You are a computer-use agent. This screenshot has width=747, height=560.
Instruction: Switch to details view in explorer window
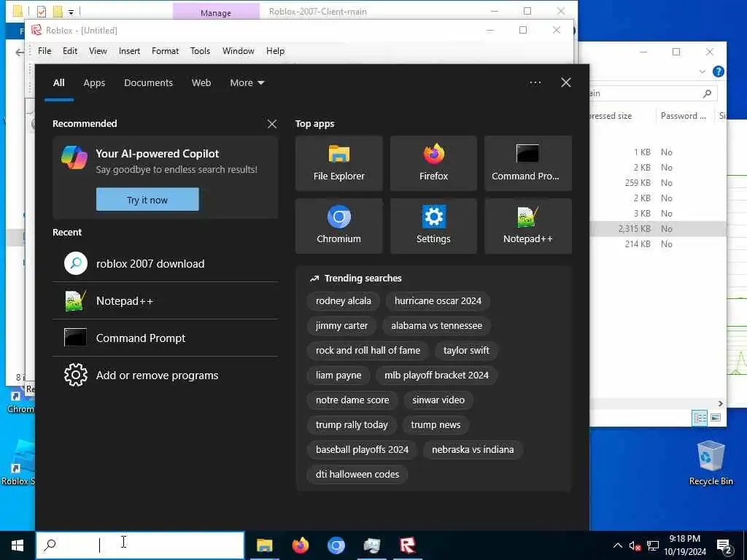coord(700,418)
